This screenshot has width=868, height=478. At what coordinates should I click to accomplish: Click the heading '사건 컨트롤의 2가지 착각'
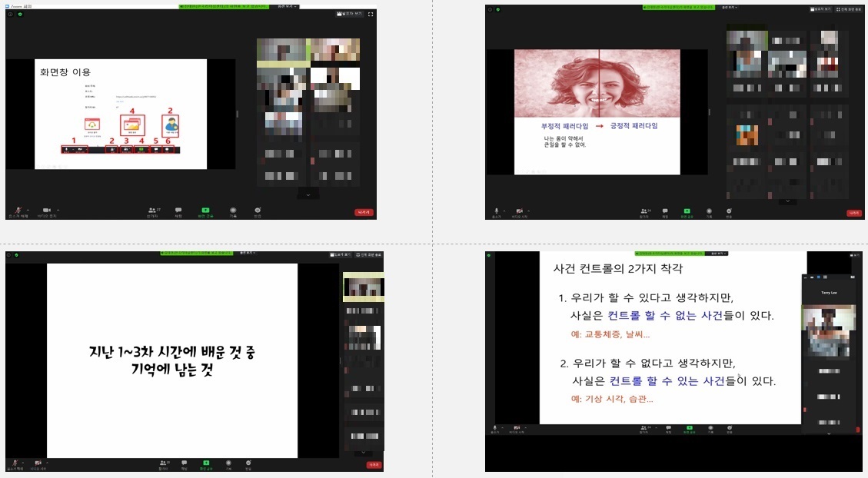618,269
